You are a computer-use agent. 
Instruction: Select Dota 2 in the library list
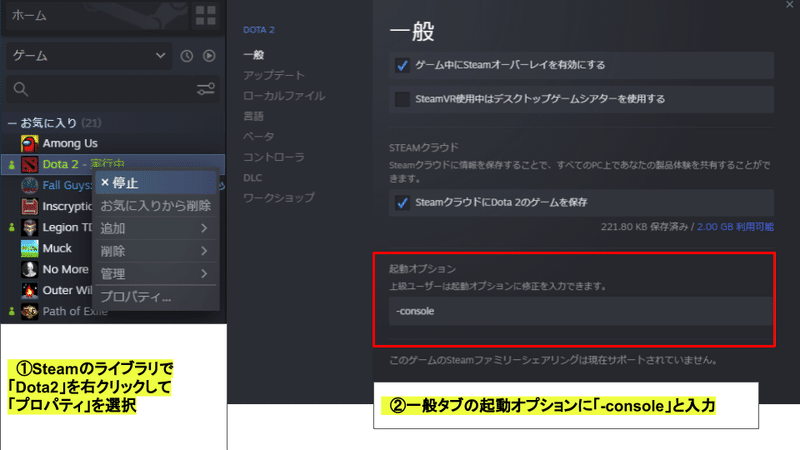click(61, 164)
